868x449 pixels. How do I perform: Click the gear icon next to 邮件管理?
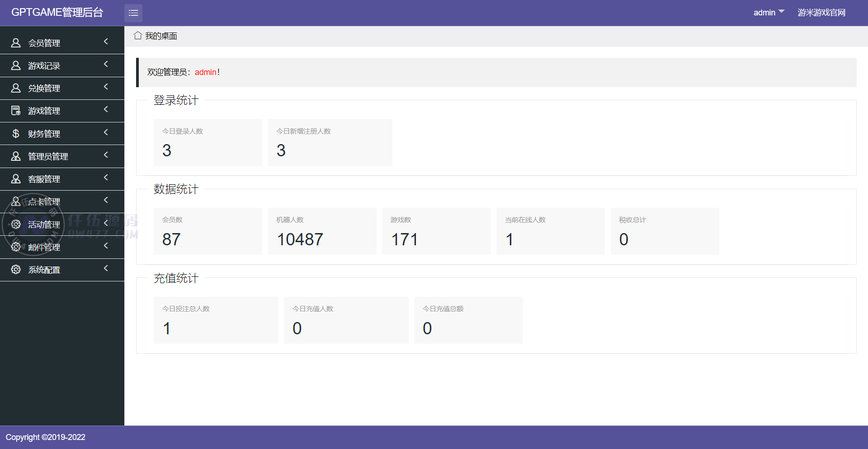pos(16,247)
